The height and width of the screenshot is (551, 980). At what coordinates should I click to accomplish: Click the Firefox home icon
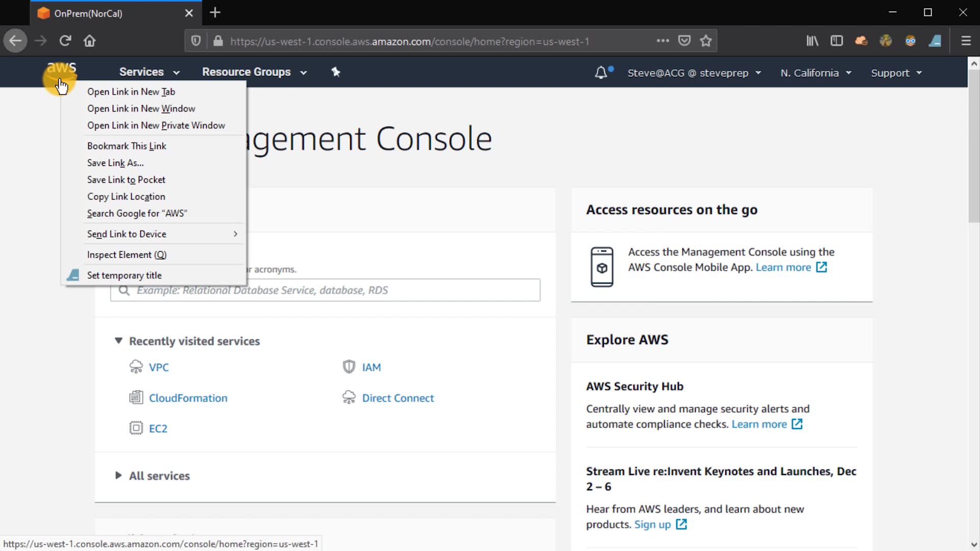tap(90, 41)
